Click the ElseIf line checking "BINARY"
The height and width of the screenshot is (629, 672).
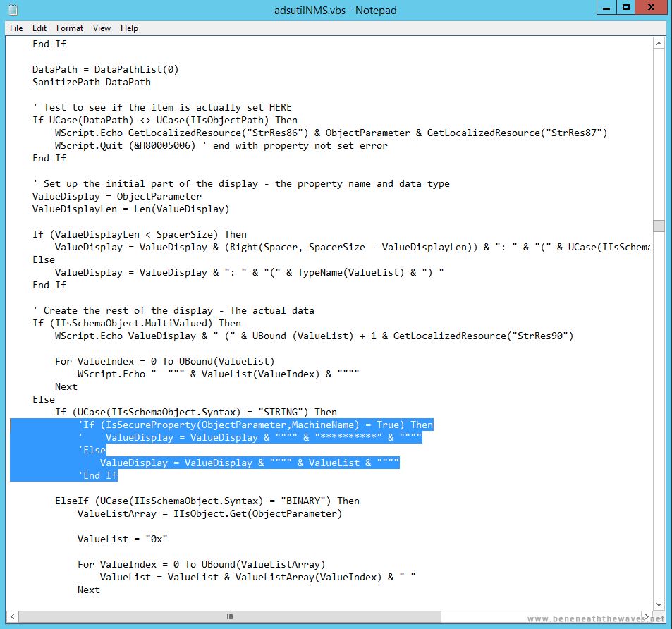(207, 501)
